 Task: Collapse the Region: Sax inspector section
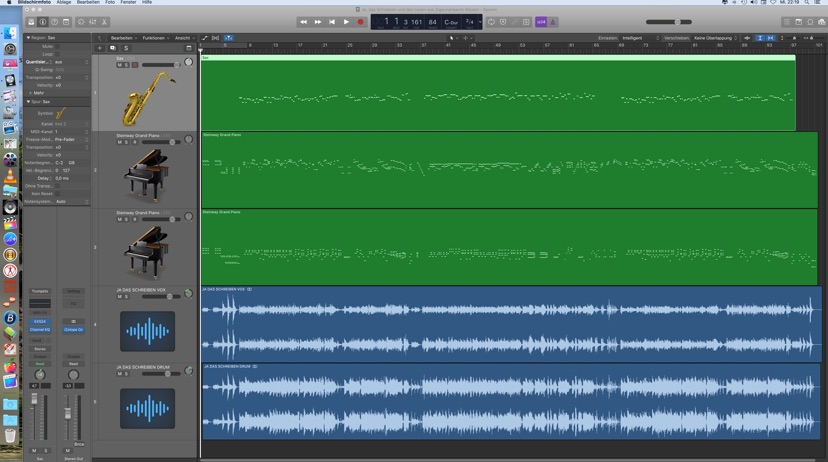pos(28,38)
